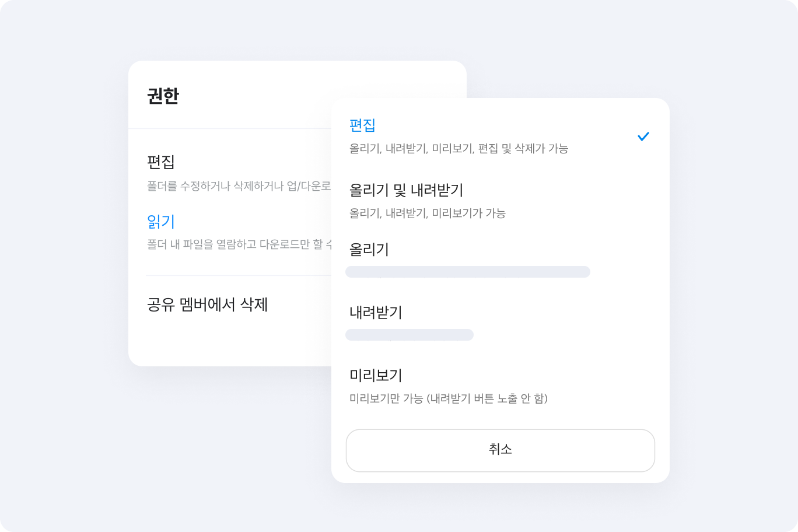The width and height of the screenshot is (798, 532).
Task: Click description '미리보기만 가능 (내려받기 버튼 노출 안 함)'
Action: click(x=448, y=399)
